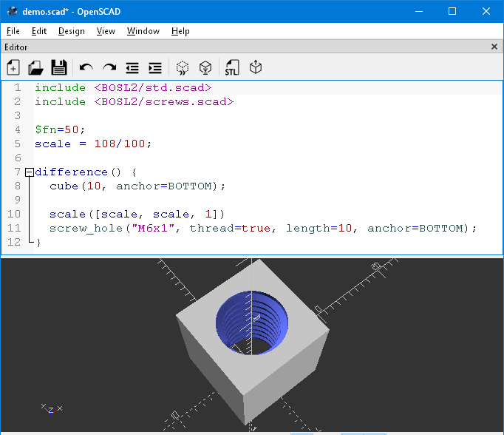Render the model with the render icon
Viewport: 504px width, 435px height.
[205, 68]
